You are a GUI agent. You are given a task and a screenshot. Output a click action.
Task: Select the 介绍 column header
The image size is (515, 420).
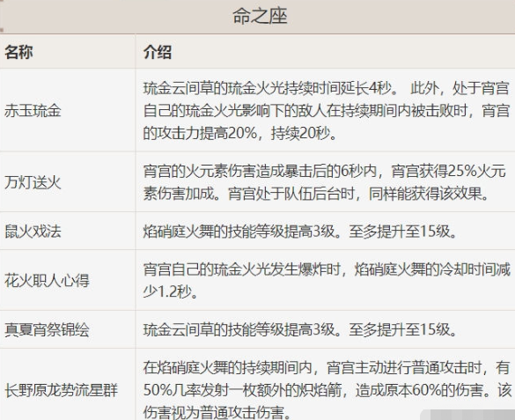158,52
